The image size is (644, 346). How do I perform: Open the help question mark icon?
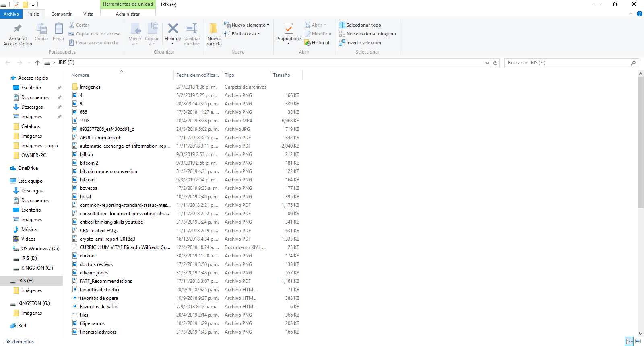[639, 14]
